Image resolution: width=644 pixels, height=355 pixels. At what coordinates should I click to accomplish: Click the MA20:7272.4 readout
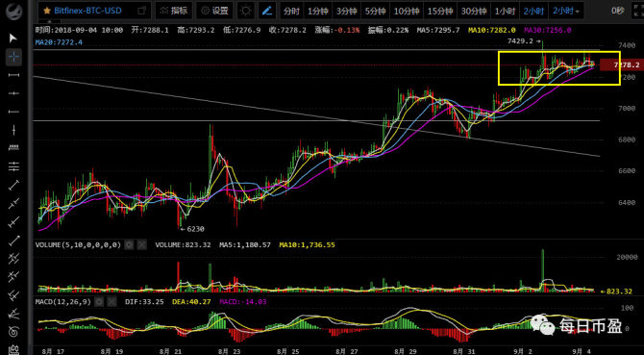point(59,42)
